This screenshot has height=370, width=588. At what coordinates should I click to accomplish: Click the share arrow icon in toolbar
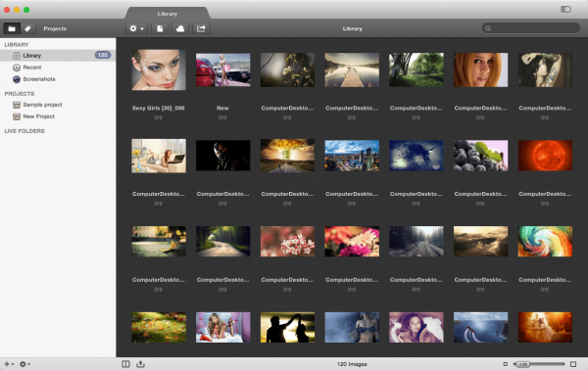[201, 28]
